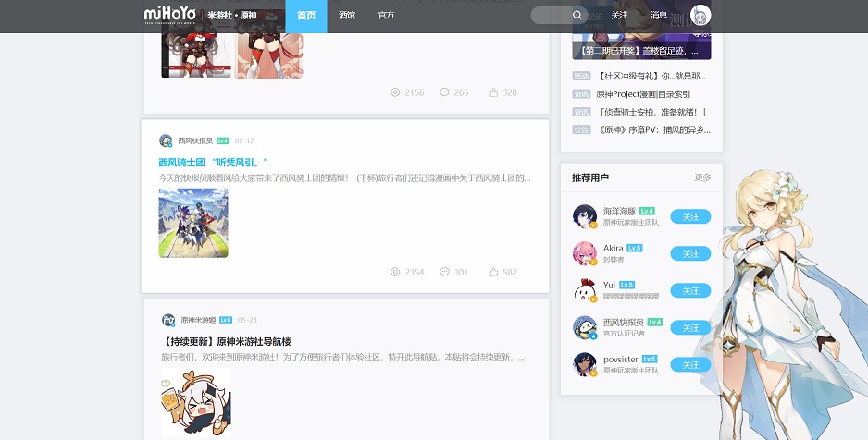Click the 米游社 · 原神 header title
This screenshot has height=440, width=868.
[x=232, y=16]
